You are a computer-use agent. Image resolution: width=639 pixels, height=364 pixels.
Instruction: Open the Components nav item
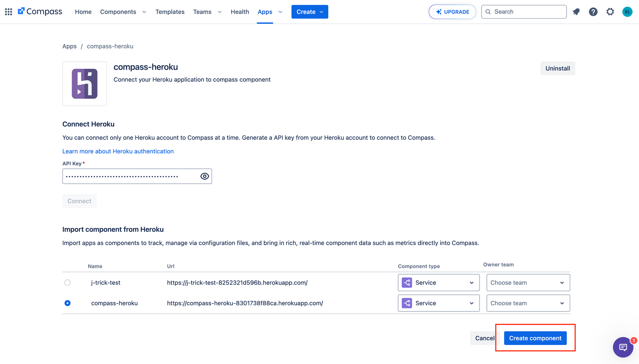[x=118, y=12]
